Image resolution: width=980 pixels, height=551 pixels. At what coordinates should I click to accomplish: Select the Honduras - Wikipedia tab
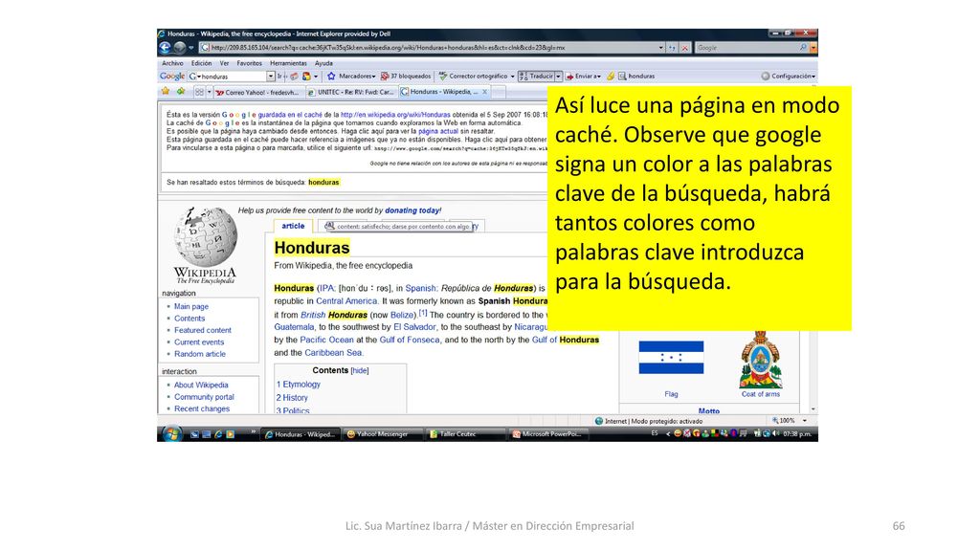(x=444, y=92)
